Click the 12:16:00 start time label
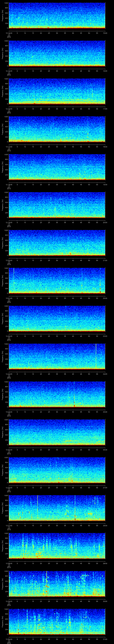The height and width of the screenshot is (644, 114). pyautogui.click(x=9, y=109)
